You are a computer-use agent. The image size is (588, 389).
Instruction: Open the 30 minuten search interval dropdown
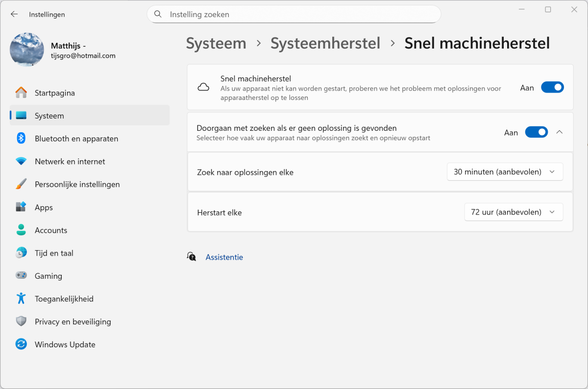click(505, 172)
